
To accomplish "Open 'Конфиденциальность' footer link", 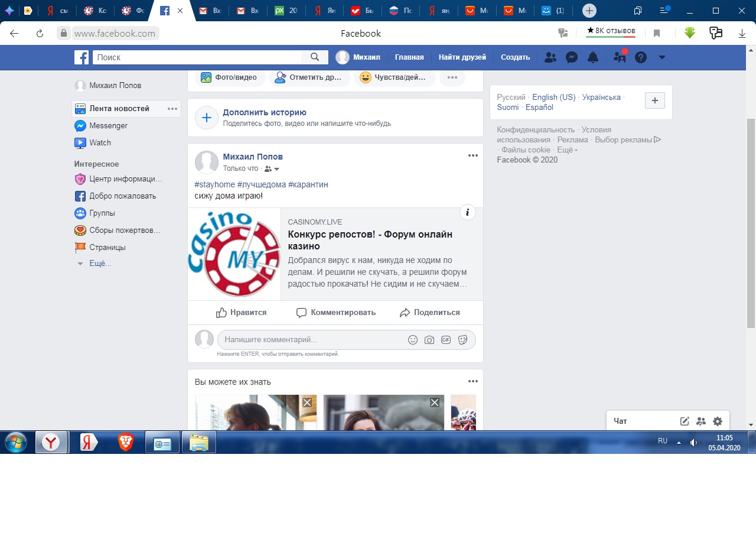I will tap(536, 129).
